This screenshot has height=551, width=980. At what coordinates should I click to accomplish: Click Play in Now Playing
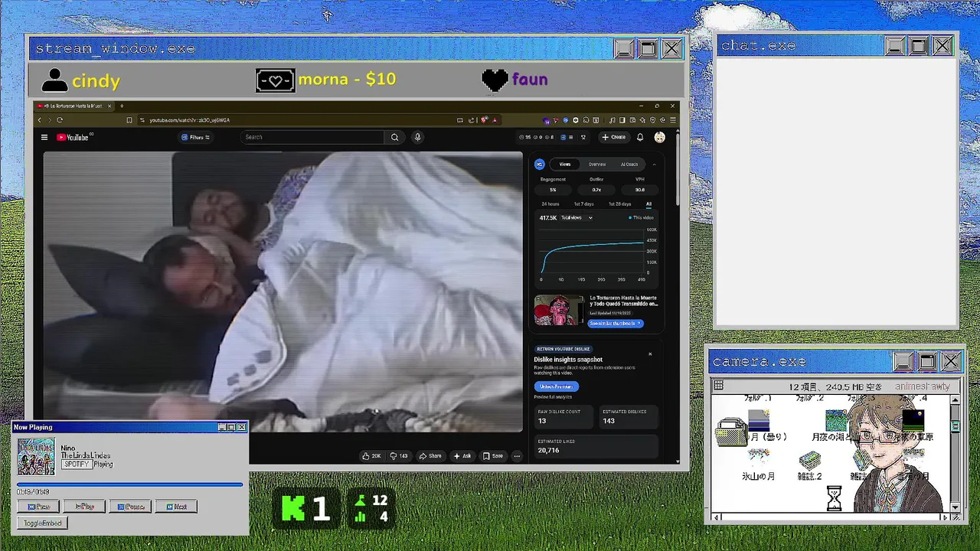click(x=84, y=507)
